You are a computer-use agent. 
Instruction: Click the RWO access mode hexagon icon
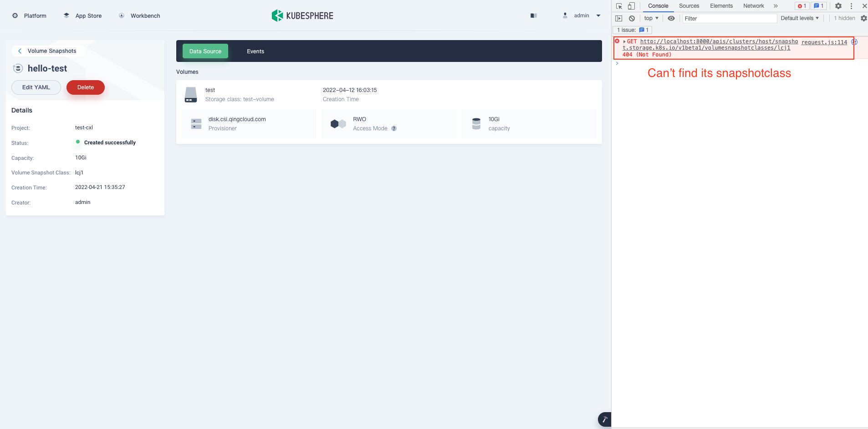338,124
